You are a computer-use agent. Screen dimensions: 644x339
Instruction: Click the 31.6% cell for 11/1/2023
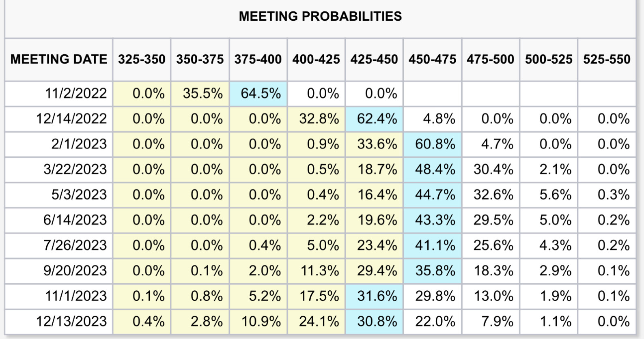pos(377,296)
